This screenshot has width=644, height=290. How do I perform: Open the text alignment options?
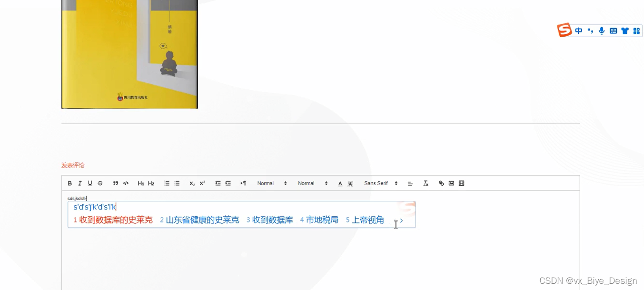(410, 183)
